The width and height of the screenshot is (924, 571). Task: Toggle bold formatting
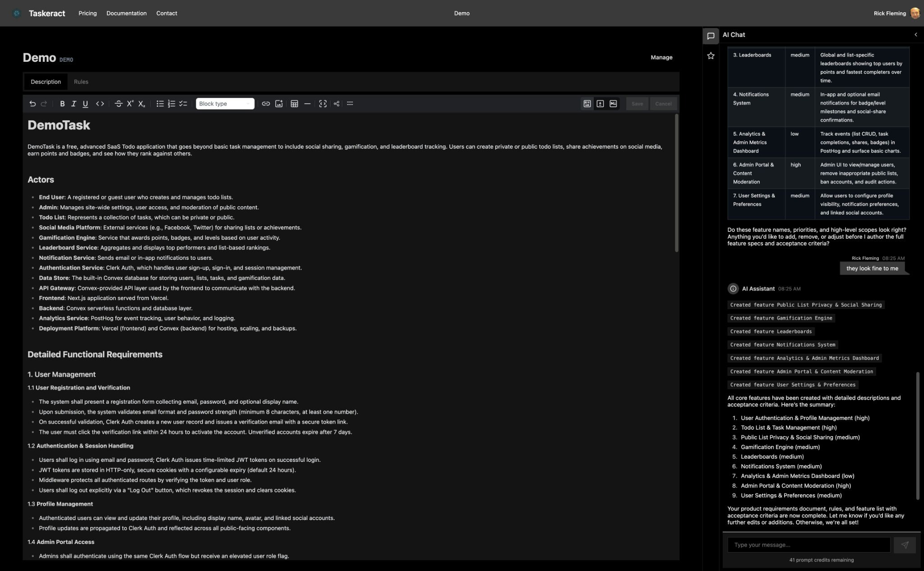[62, 104]
